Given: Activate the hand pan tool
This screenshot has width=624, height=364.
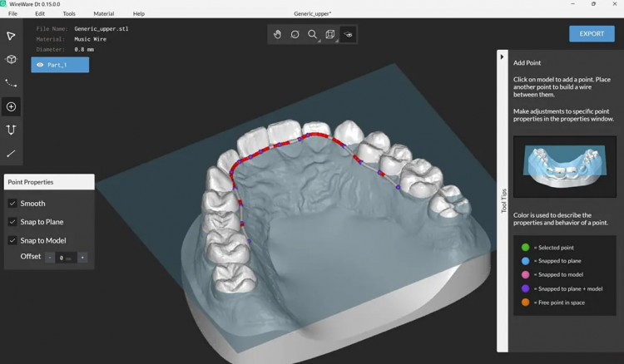Looking at the screenshot, I should click(277, 35).
